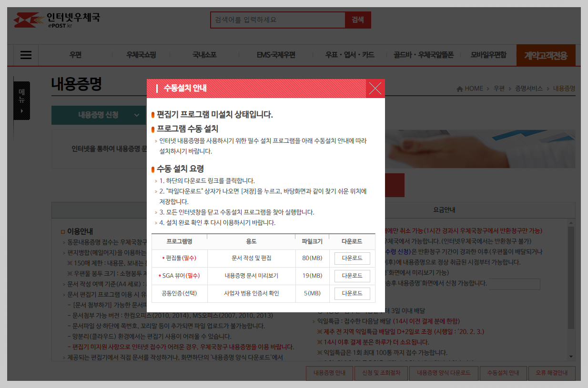Image resolution: width=588 pixels, height=388 pixels.
Task: Click the HOME house icon in breadcrumb
Action: 459,88
